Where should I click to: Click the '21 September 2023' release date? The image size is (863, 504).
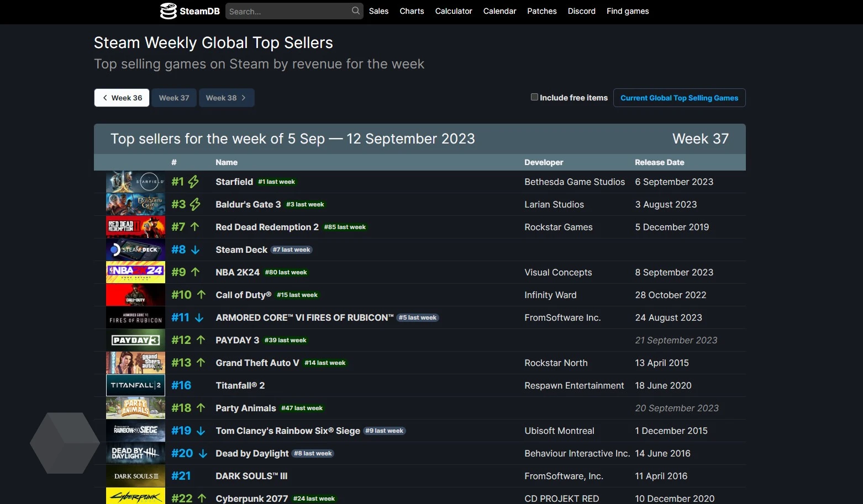[676, 340]
